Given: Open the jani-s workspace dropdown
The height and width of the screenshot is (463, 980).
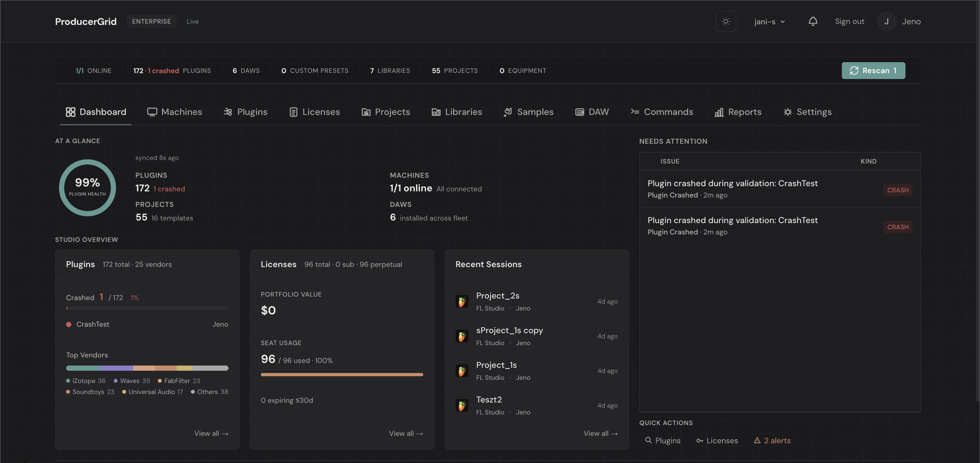Looking at the screenshot, I should click(769, 22).
